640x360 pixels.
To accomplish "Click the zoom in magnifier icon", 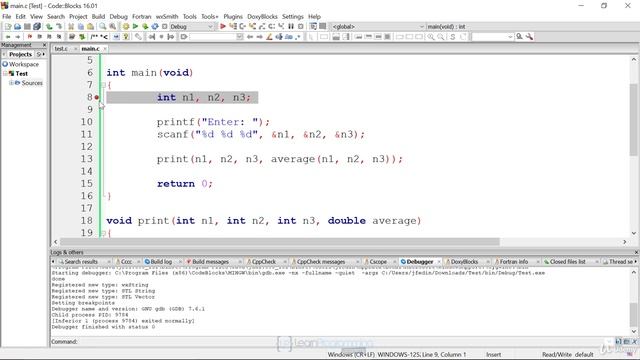I will click(x=431, y=37).
